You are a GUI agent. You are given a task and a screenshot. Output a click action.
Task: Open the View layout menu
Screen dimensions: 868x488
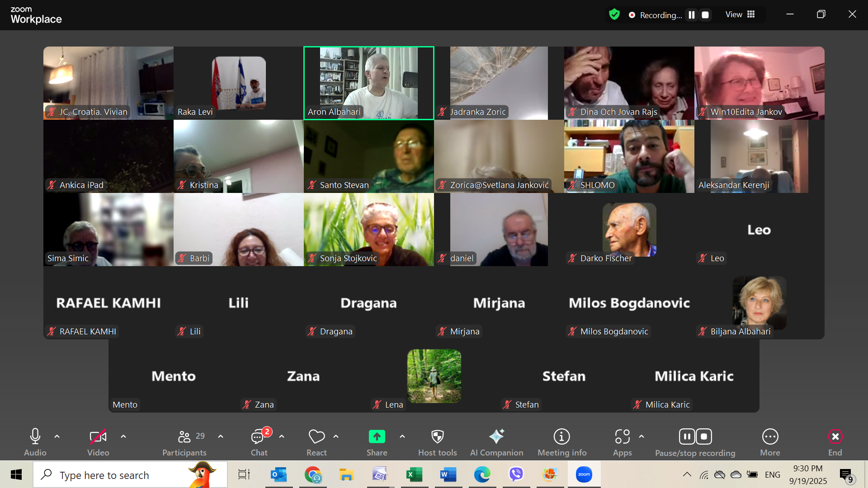(740, 14)
